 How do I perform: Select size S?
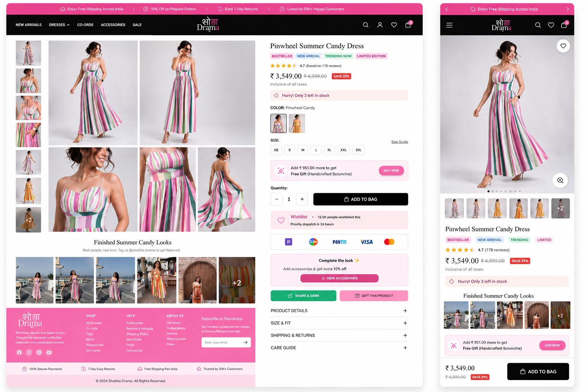(x=289, y=150)
